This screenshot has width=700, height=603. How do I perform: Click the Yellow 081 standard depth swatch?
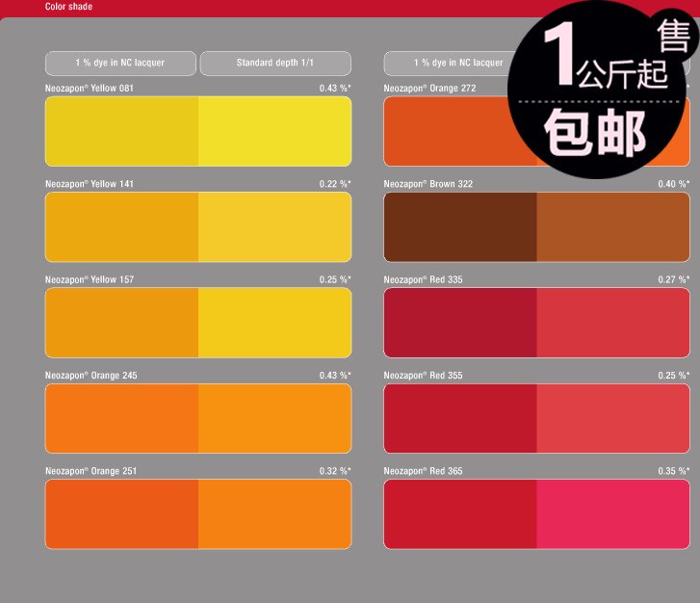275,131
